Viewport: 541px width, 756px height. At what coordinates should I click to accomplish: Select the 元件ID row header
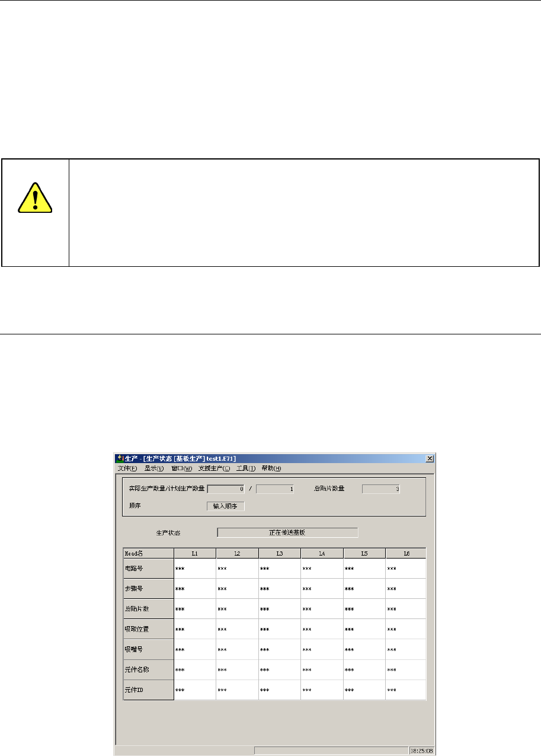148,690
